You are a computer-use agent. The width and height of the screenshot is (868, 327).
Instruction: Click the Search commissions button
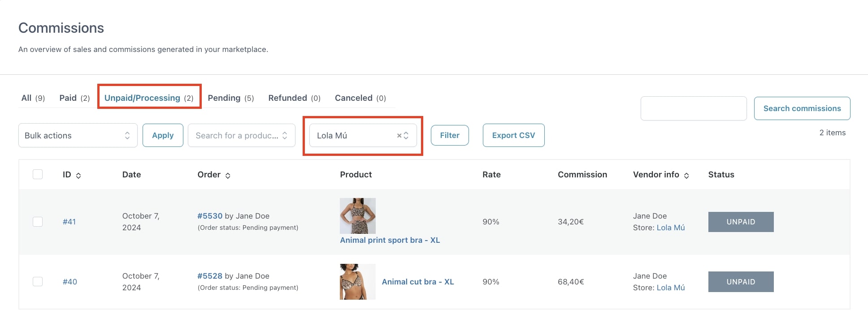click(x=802, y=108)
